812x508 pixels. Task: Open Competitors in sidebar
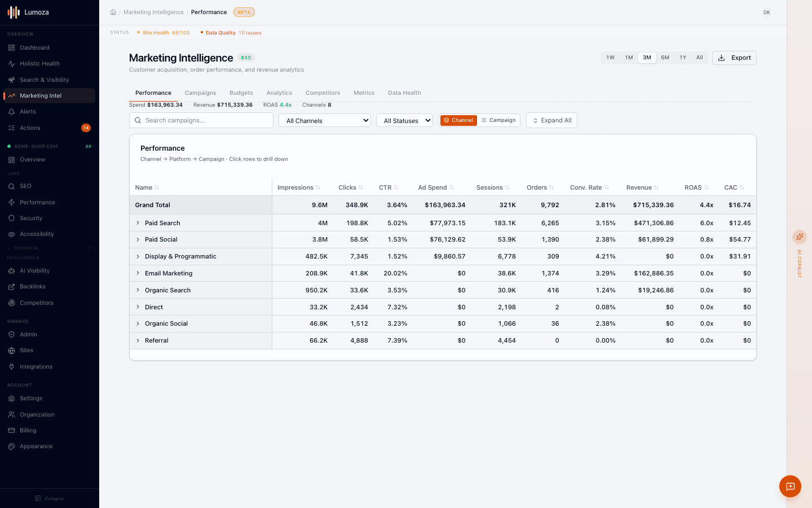pyautogui.click(x=49, y=303)
